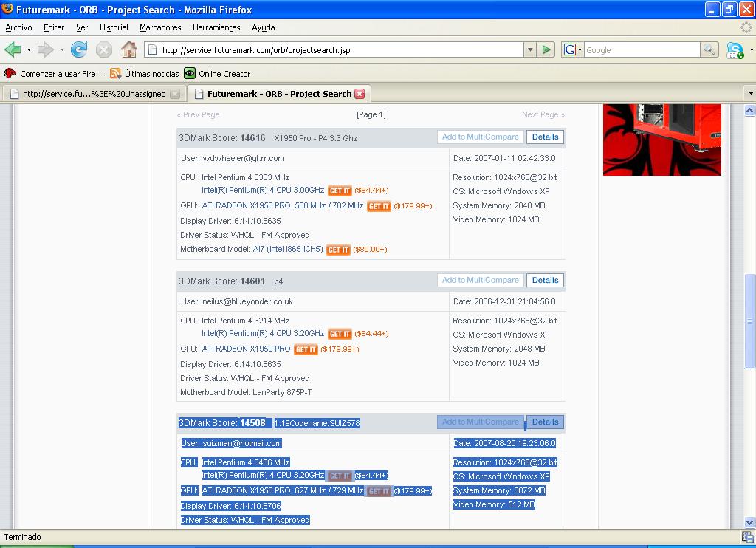Reload the current page
This screenshot has height=548, width=756.
(x=79, y=50)
